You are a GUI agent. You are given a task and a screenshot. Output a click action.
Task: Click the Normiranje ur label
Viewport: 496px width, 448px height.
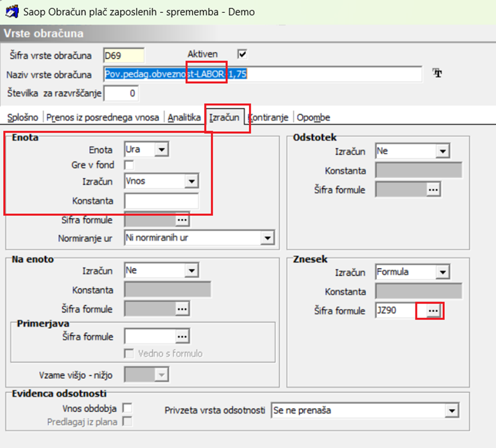pos(85,238)
